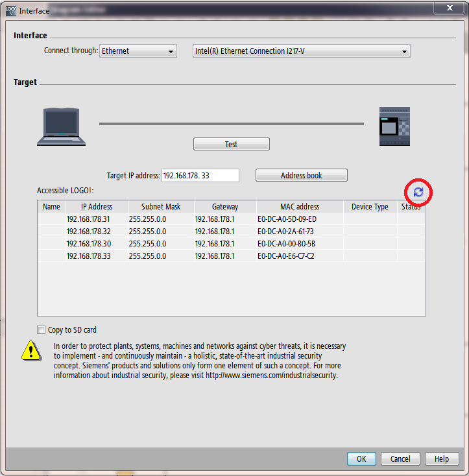Image resolution: width=469 pixels, height=476 pixels.
Task: Select the row with IP 192.168.178.32
Action: (232, 232)
